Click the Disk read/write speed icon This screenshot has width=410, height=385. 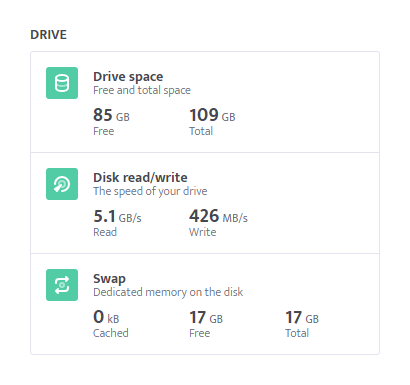pyautogui.click(x=62, y=184)
